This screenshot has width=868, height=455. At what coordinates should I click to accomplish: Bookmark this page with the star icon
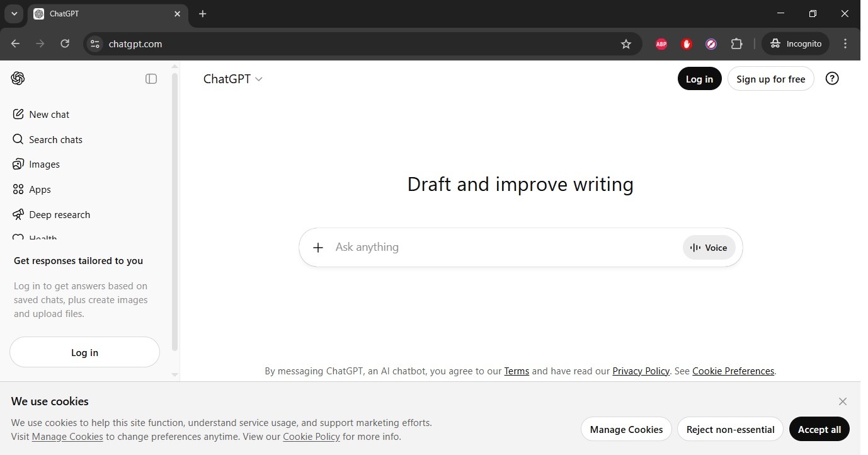[626, 44]
